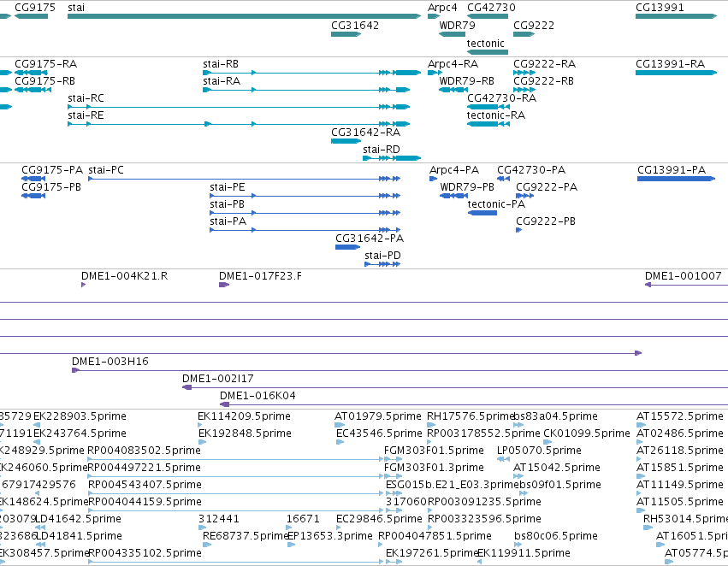Click the CG31642-PA protein label

369,239
